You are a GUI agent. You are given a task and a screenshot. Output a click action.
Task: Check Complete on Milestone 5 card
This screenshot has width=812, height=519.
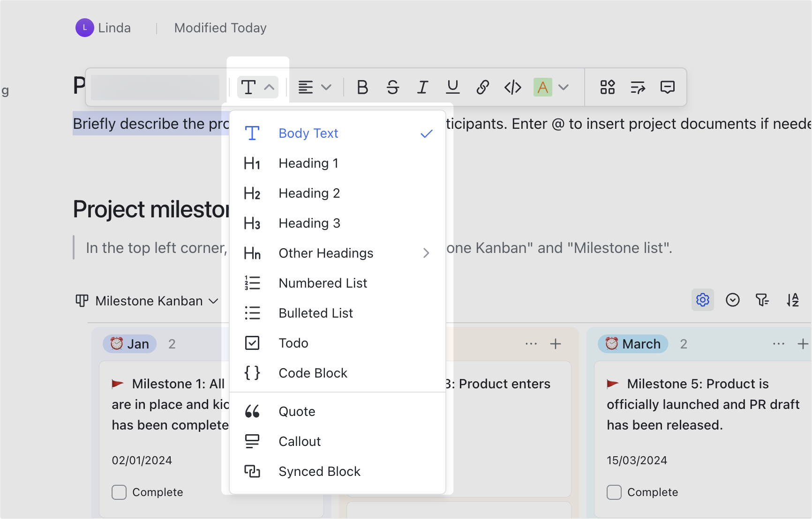(614, 492)
